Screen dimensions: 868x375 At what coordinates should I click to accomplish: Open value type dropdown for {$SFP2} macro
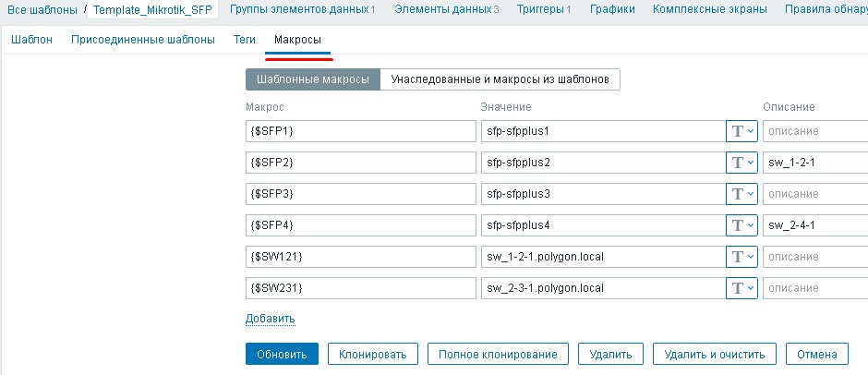point(742,163)
